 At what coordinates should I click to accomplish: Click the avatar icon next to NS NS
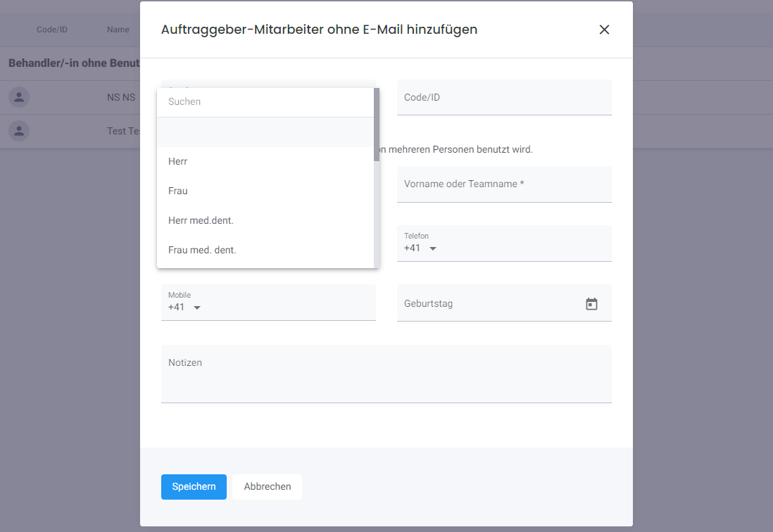(18, 97)
